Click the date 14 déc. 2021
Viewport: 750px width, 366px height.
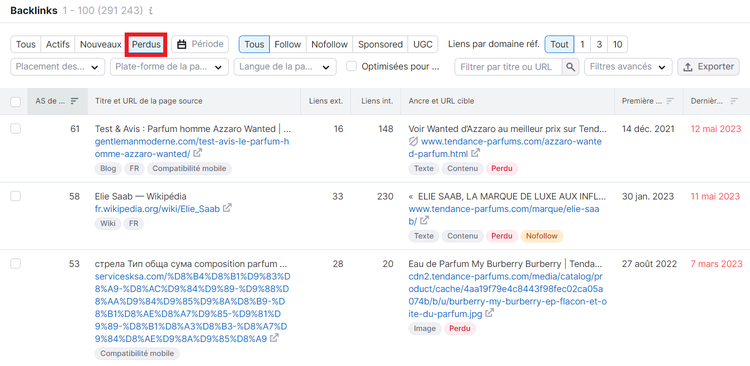pyautogui.click(x=648, y=129)
